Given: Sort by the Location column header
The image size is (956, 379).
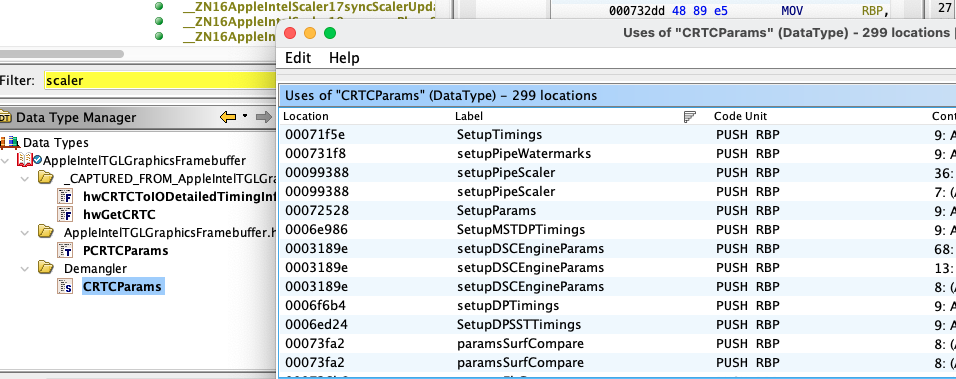Looking at the screenshot, I should pos(306,116).
